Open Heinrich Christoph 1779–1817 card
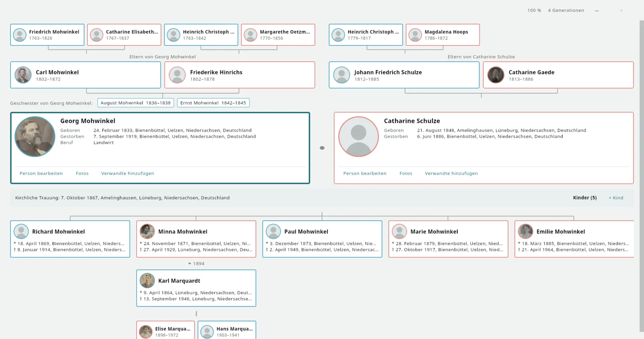Viewport: 644px width, 339px height. 366,35
